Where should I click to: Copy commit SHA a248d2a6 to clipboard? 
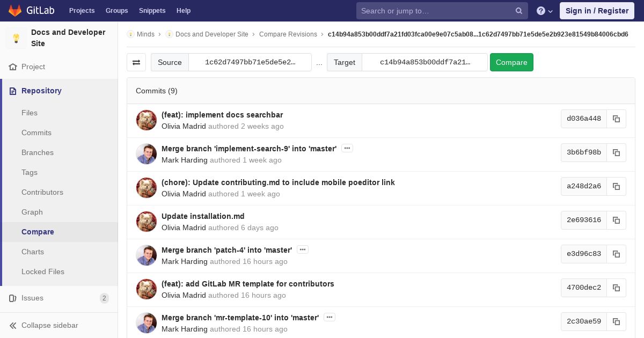click(x=616, y=186)
